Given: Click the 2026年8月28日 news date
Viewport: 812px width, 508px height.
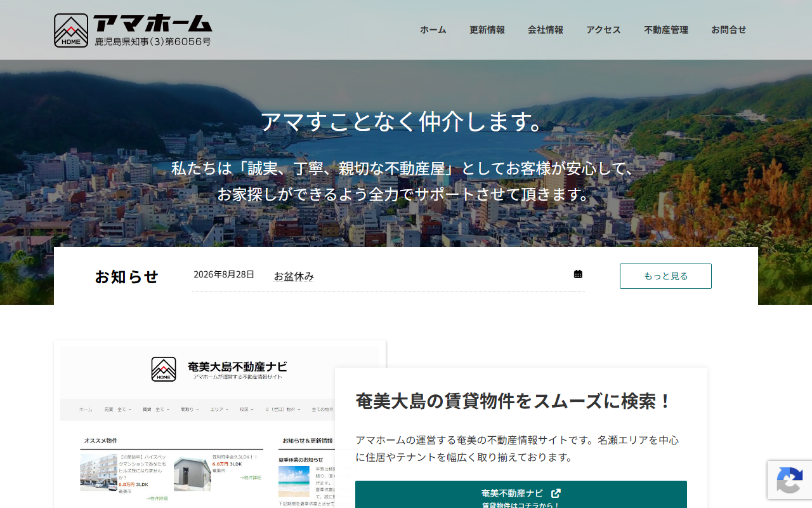Looking at the screenshot, I should coord(224,274).
